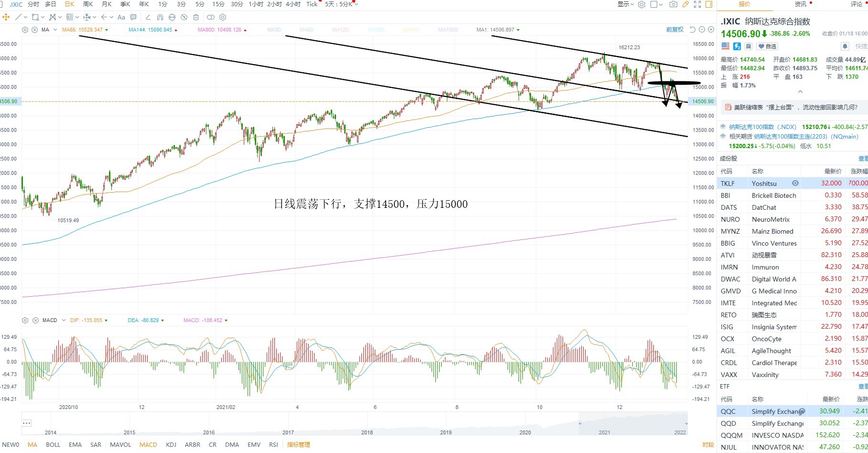Toggle 自选 watchlist heart button

(x=767, y=46)
